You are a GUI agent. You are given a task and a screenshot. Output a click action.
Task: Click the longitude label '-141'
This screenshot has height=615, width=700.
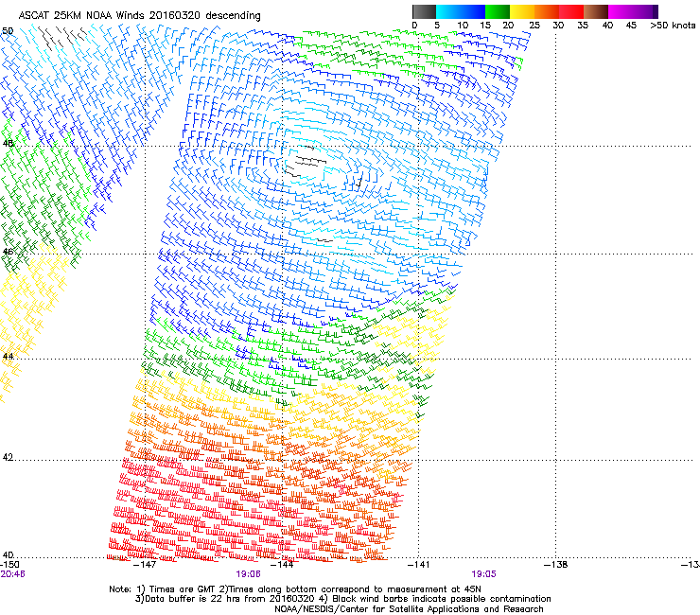(x=419, y=565)
